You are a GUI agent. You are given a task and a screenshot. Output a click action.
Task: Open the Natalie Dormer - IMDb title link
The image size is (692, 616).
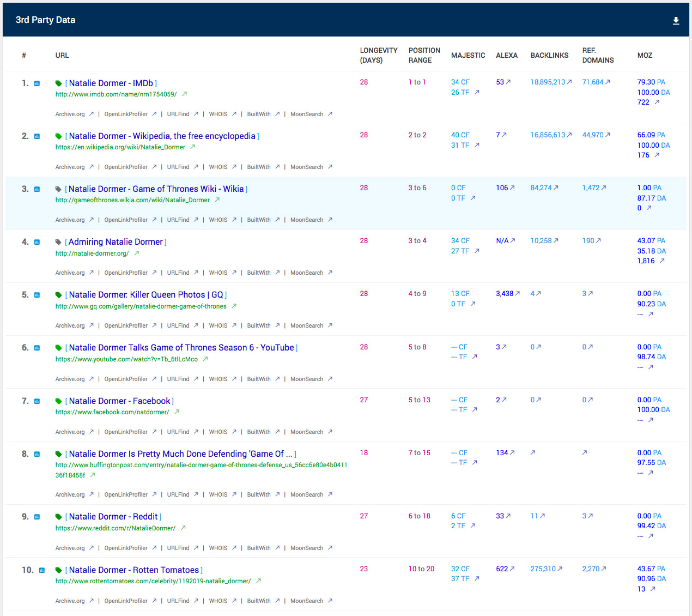(x=111, y=83)
